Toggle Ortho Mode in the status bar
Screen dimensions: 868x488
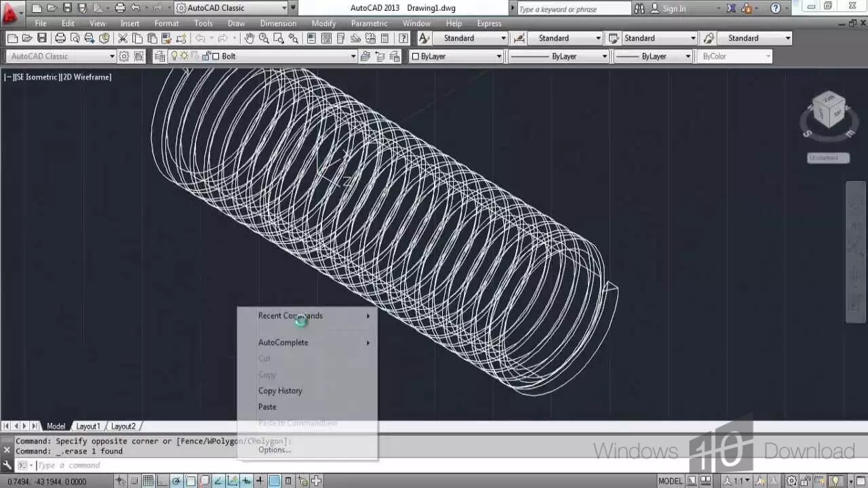161,481
